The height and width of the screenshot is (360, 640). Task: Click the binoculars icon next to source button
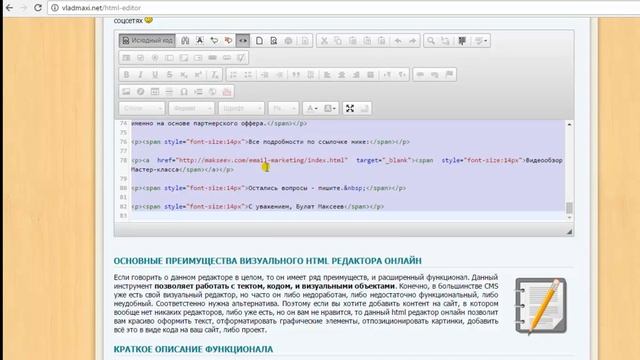point(185,40)
